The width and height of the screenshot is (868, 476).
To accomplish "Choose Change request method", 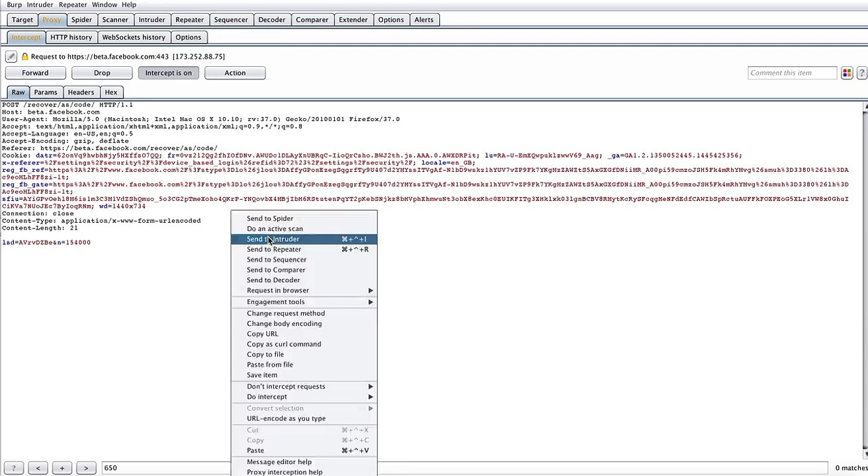I will coord(304,313).
